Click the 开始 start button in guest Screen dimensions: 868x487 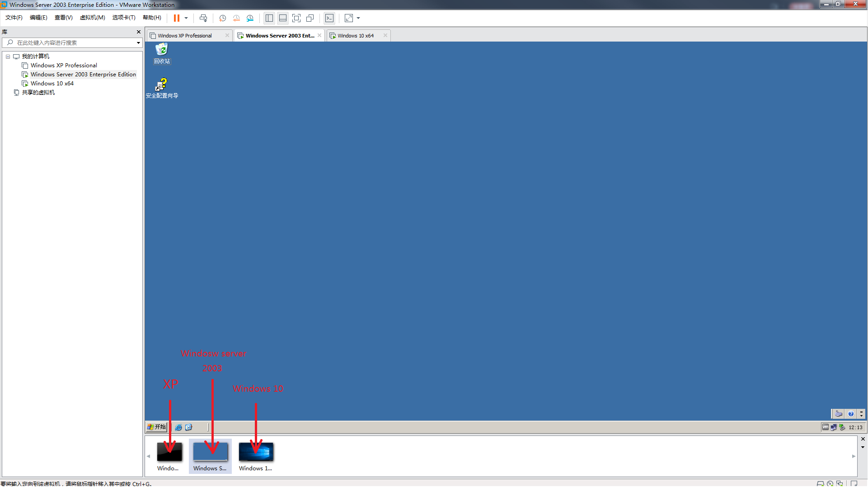point(156,427)
